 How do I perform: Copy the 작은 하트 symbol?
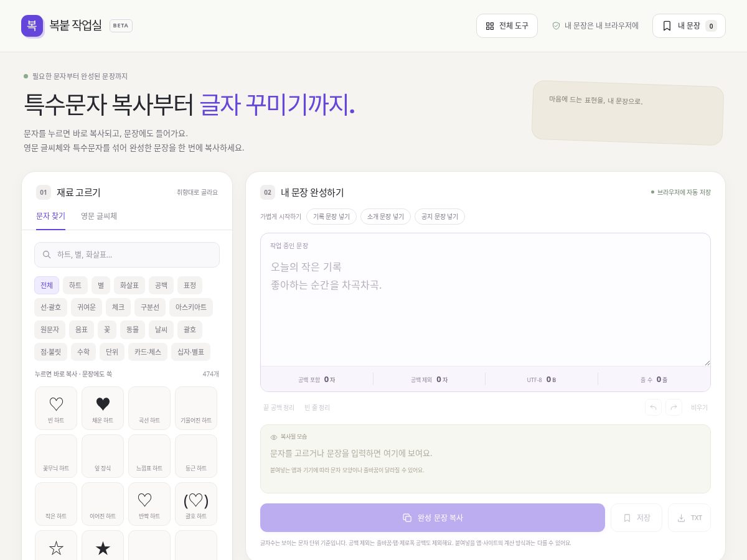tap(56, 503)
